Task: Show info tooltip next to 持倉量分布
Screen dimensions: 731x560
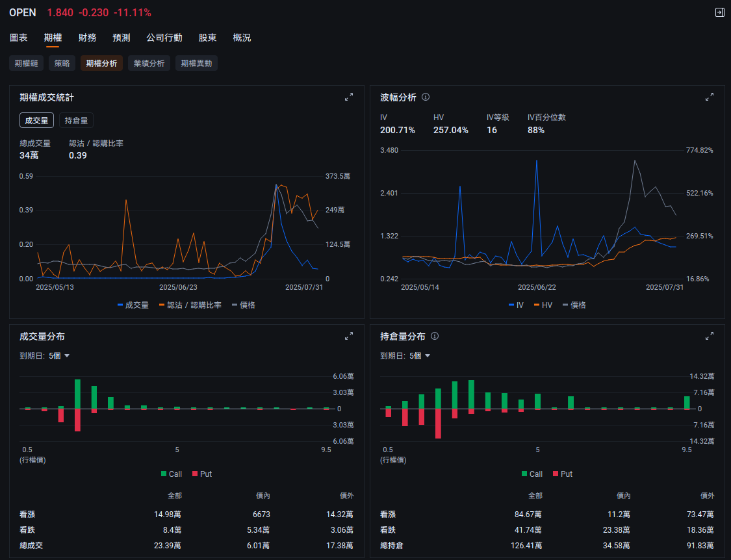Action: pos(435,337)
